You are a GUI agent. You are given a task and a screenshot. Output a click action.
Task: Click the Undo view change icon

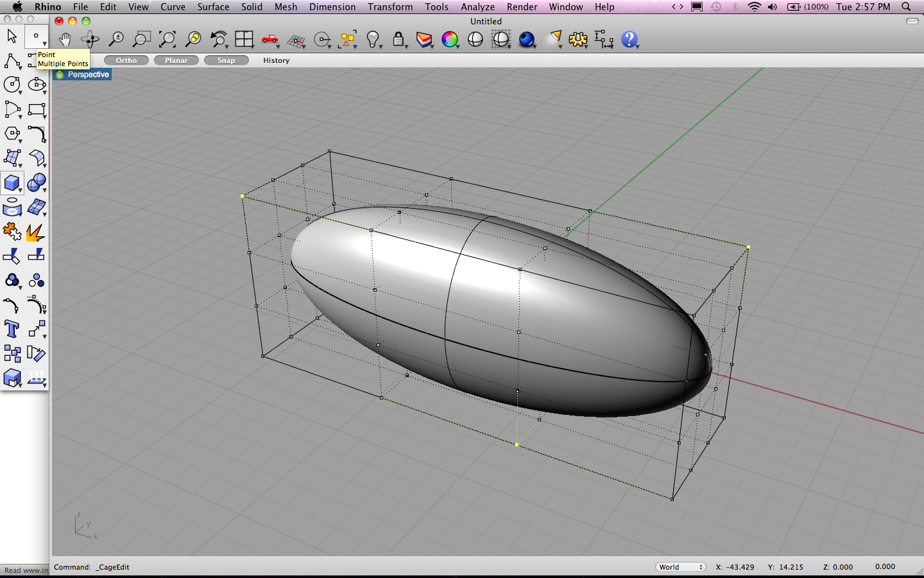pyautogui.click(x=219, y=39)
